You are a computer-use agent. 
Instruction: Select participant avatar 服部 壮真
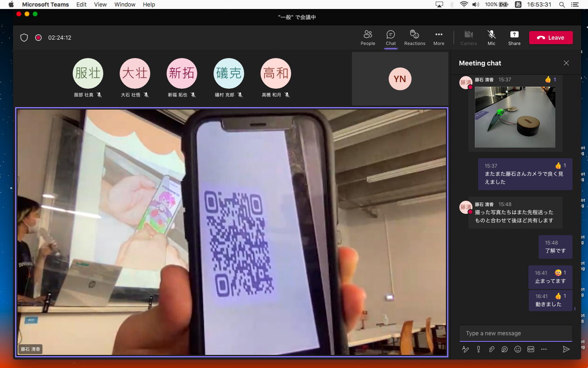(x=88, y=73)
